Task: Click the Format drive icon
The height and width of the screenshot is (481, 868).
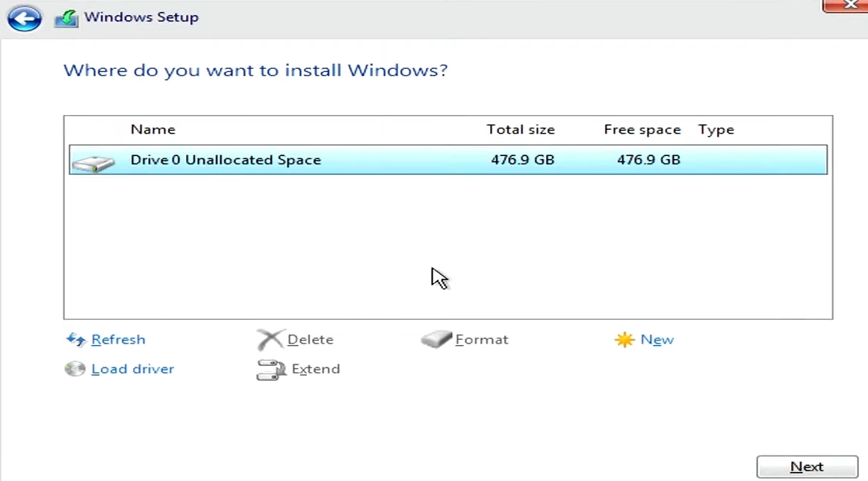Action: pos(436,339)
